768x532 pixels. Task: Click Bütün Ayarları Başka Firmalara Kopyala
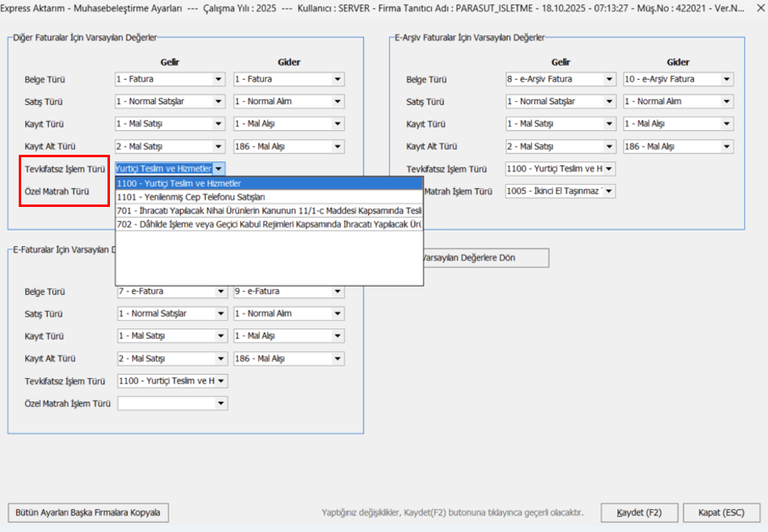click(88, 513)
